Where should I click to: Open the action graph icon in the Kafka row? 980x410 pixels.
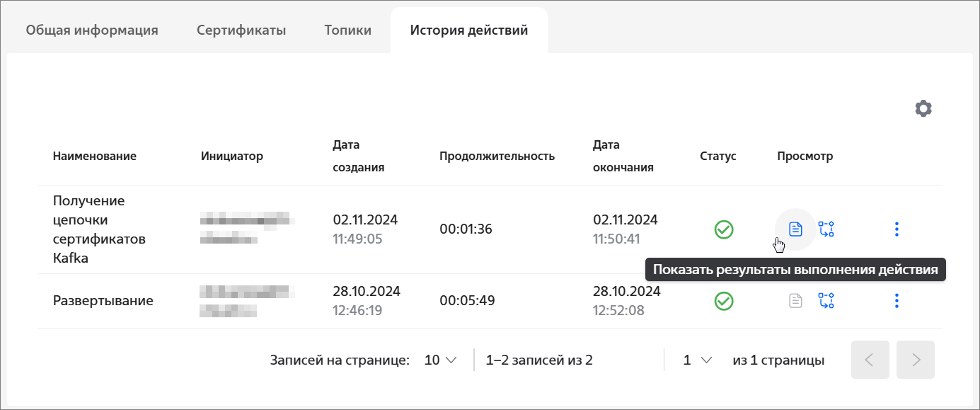pos(826,229)
